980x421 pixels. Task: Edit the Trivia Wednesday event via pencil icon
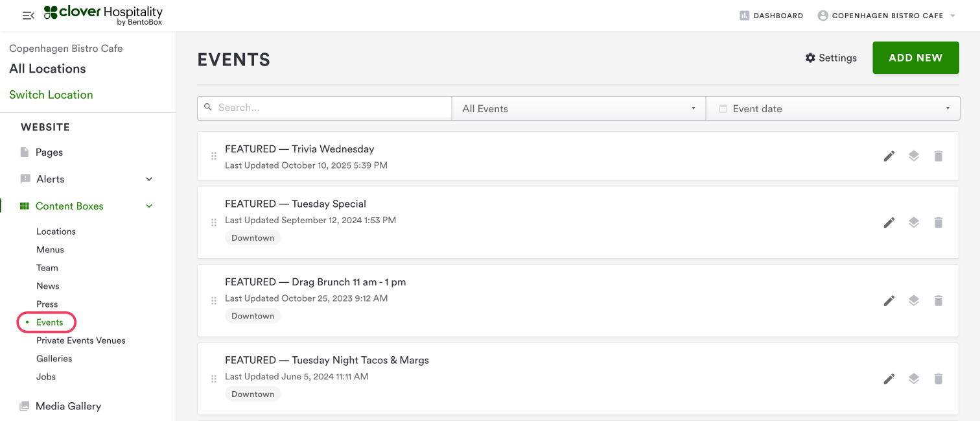[x=889, y=156]
